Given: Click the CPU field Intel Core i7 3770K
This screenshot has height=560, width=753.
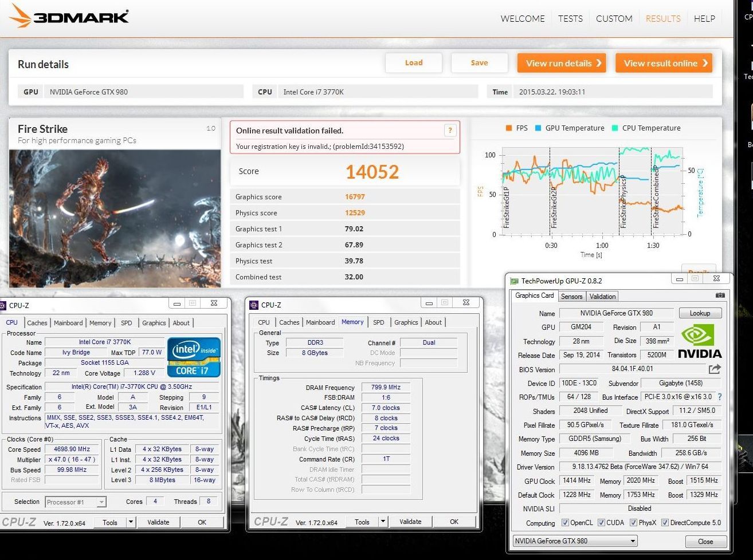Looking at the screenshot, I should [379, 92].
